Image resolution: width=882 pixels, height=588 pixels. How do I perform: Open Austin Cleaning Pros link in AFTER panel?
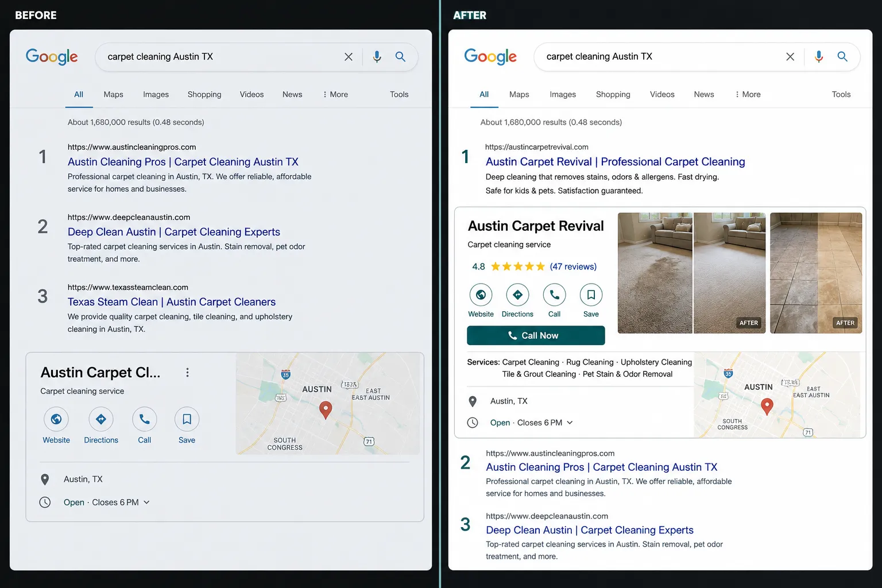601,467
